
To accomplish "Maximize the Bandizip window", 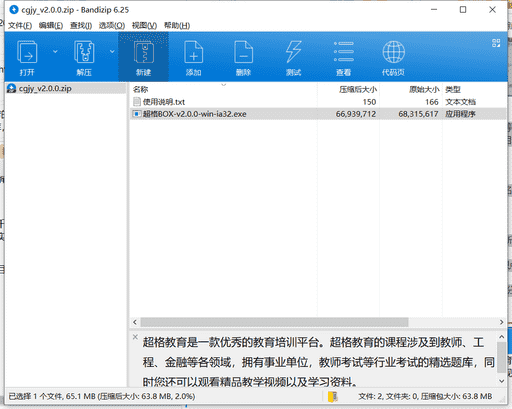I will click(463, 10).
